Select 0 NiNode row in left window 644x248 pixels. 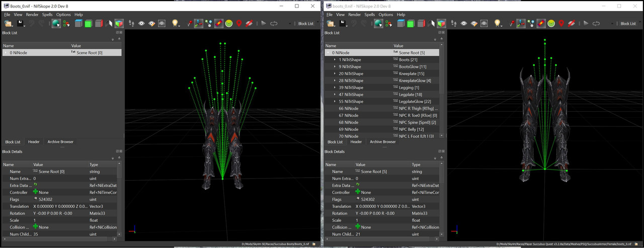[61, 52]
